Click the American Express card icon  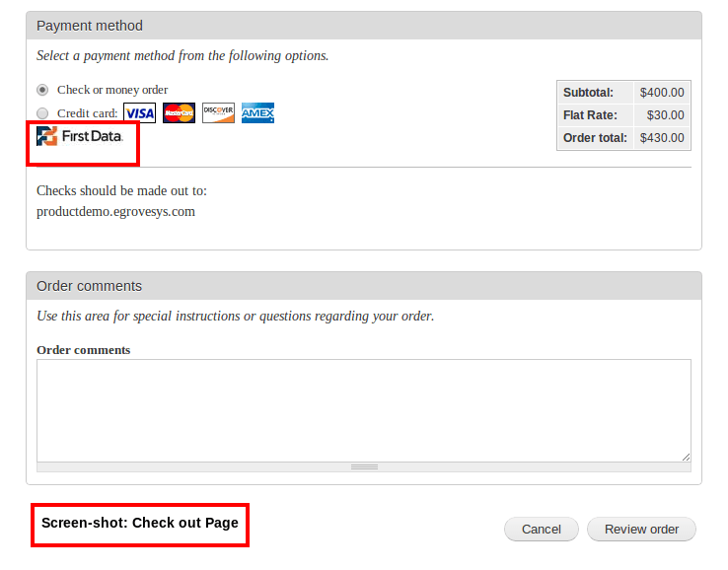257,113
